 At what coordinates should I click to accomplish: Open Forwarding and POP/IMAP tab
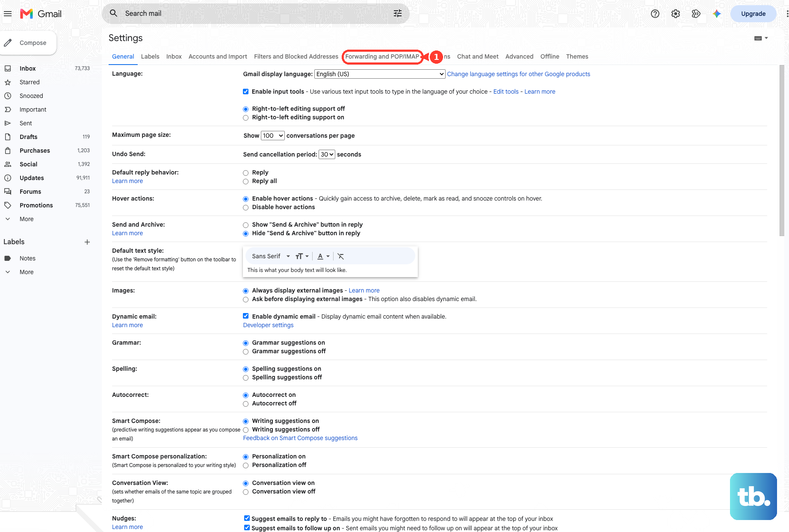click(x=382, y=56)
